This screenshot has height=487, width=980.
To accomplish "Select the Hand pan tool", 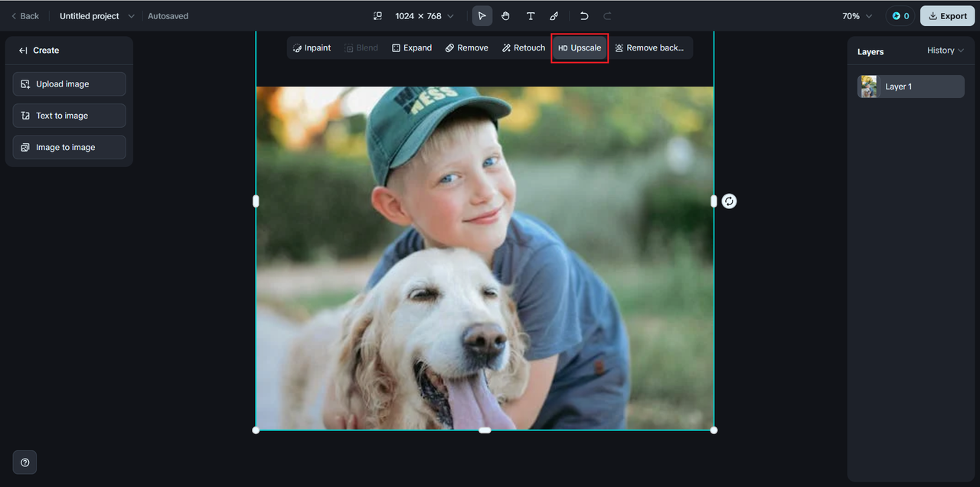I will 505,16.
